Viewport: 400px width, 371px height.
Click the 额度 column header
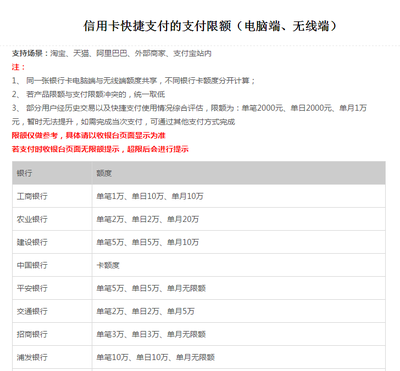239,173
